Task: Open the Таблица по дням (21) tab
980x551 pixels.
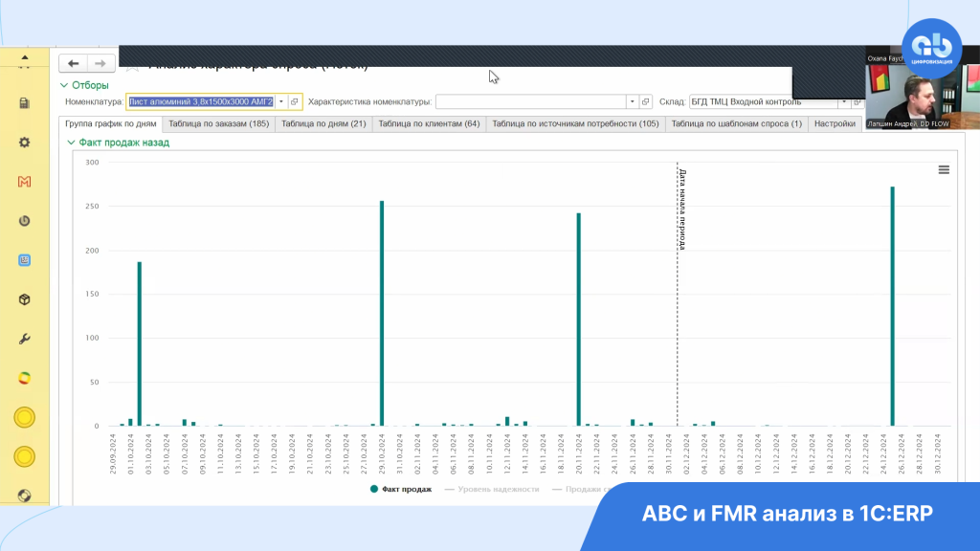Action: click(x=323, y=123)
